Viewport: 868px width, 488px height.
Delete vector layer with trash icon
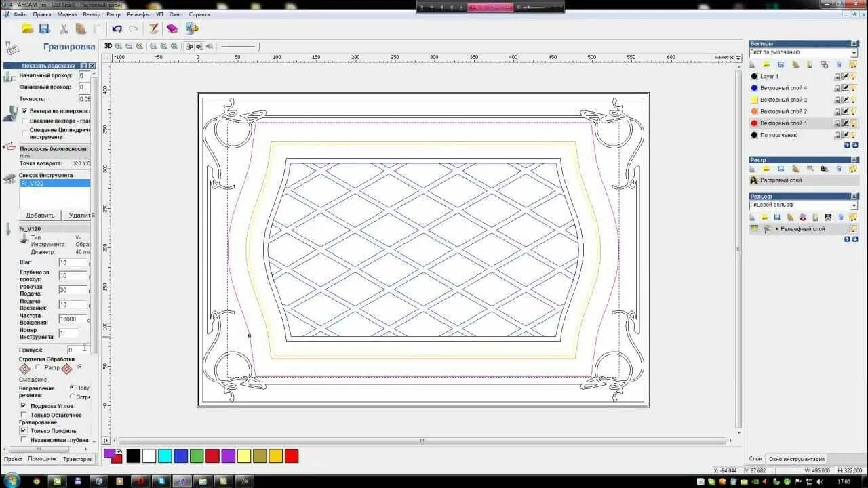point(839,64)
